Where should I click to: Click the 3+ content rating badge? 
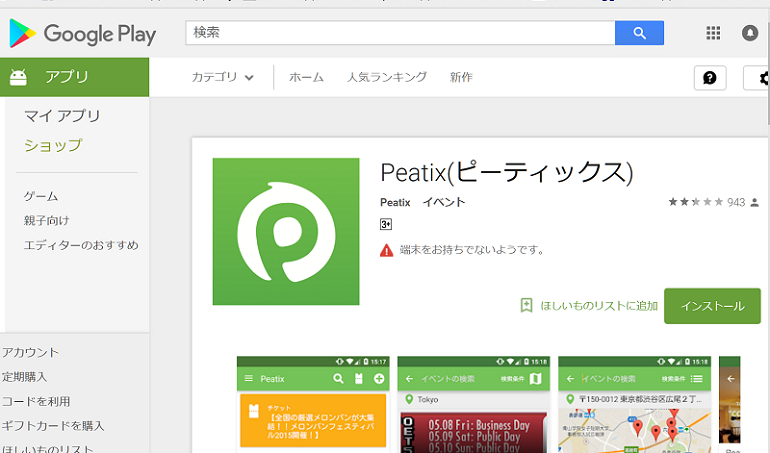pos(385,225)
